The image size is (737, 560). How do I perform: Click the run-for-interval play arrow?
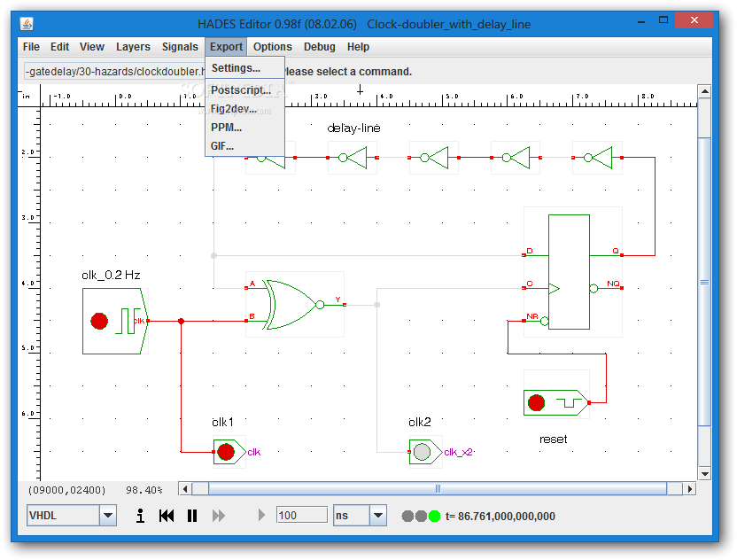click(x=261, y=516)
